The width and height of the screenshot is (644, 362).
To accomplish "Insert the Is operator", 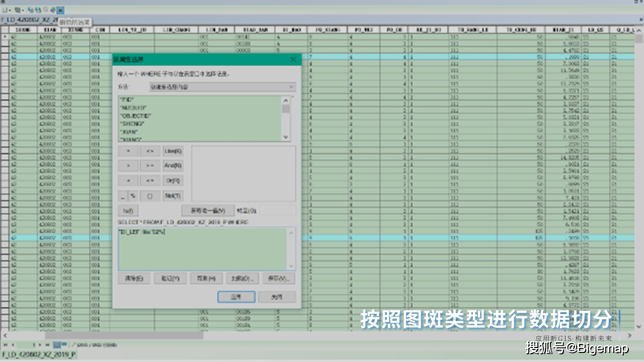I will [128, 210].
